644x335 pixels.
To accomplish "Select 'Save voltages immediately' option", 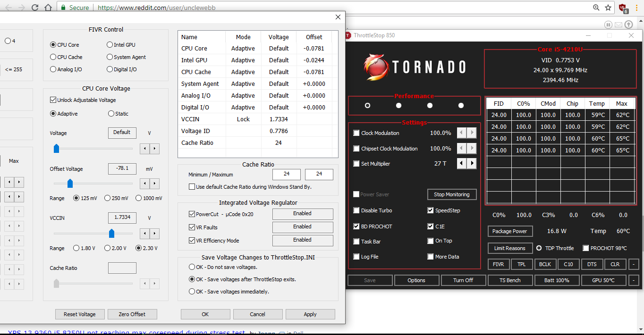I will click(x=192, y=292).
